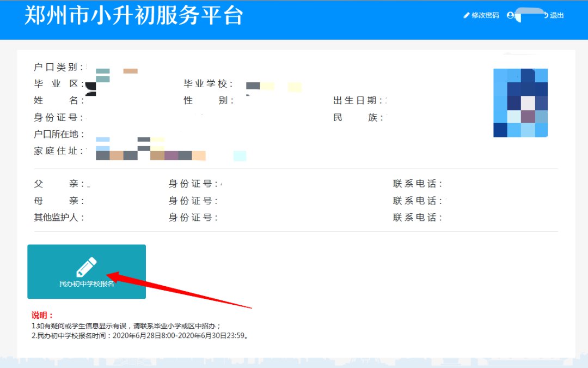Open the 修改密码 link text
Screen dimensions: 588x368
[x=485, y=15]
